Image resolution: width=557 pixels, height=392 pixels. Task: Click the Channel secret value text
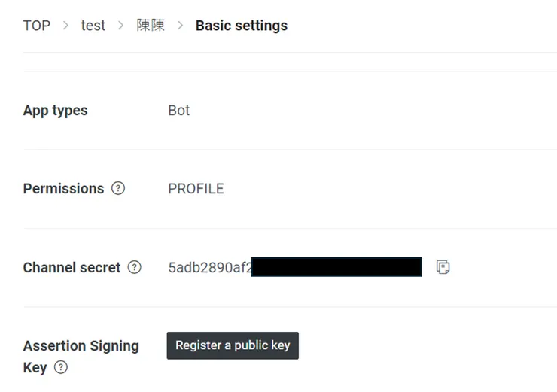[x=209, y=267]
